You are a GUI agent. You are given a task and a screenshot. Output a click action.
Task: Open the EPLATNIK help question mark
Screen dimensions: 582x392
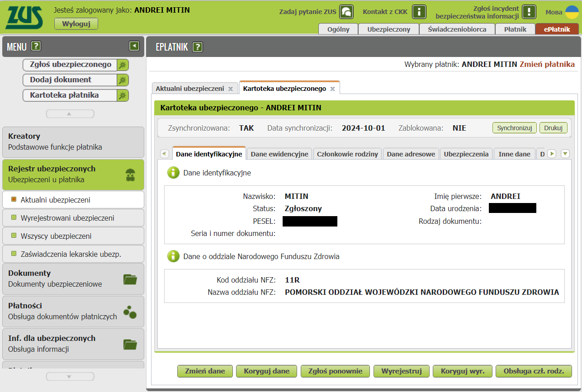(198, 46)
